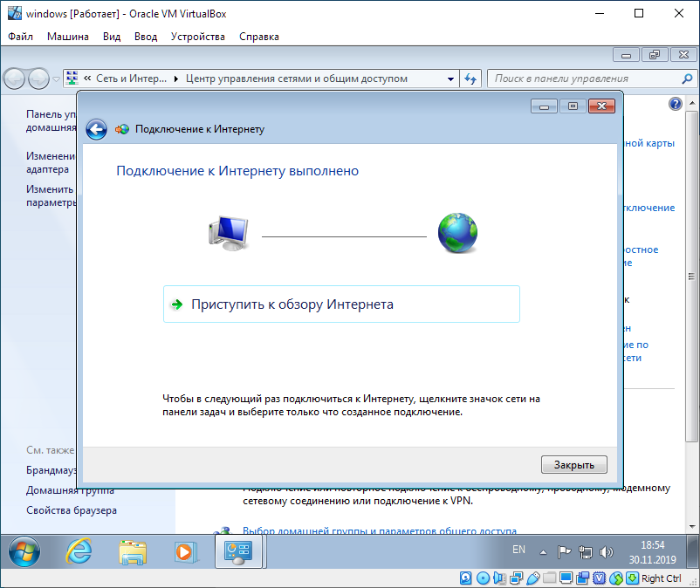Click the VirtualBox optical disc indicator
The image size is (700, 588).
(x=483, y=578)
